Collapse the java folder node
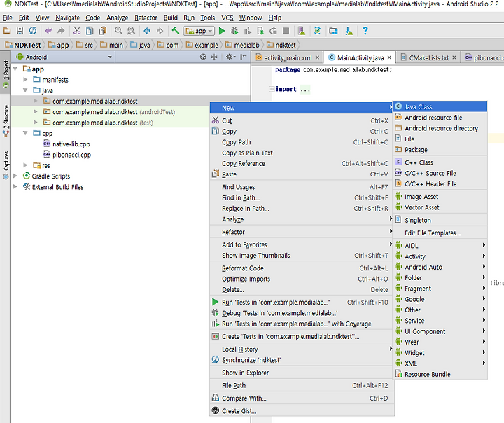The height and width of the screenshot is (423, 504). tap(25, 90)
